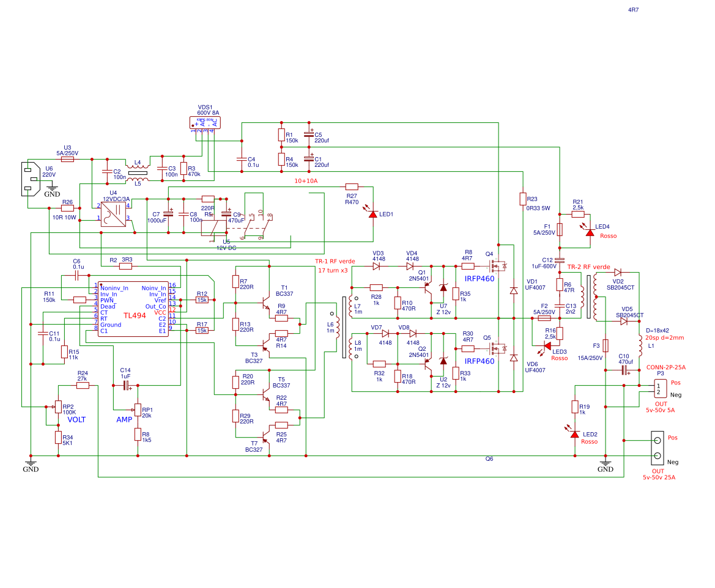715x588 pixels.
Task: Select the R27 R470 resistor symbol
Action: point(352,186)
